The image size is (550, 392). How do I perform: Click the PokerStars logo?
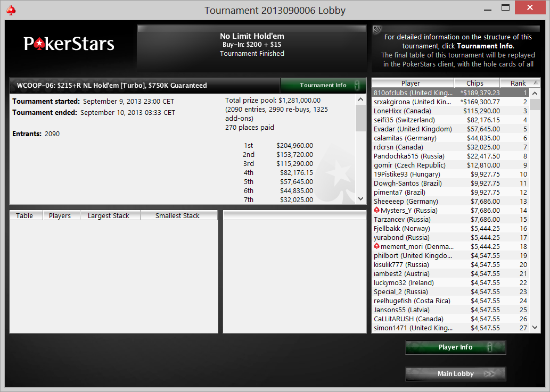(x=69, y=44)
